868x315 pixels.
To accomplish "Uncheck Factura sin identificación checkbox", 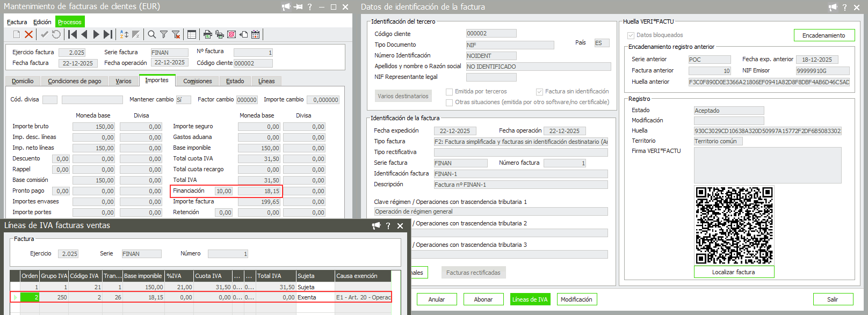I will (x=539, y=92).
